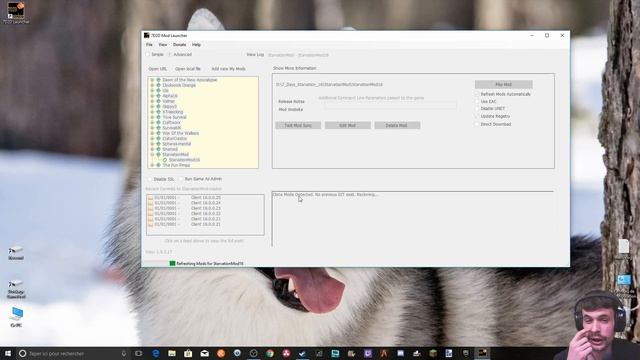Expand the first mod tree node at top
Screen dimensions: 640x360
click(x=152, y=80)
